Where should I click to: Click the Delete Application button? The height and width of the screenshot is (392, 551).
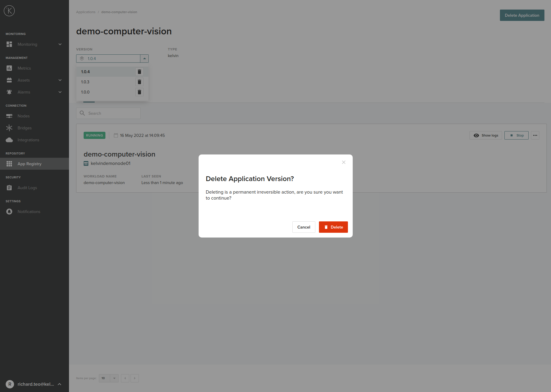click(x=522, y=15)
